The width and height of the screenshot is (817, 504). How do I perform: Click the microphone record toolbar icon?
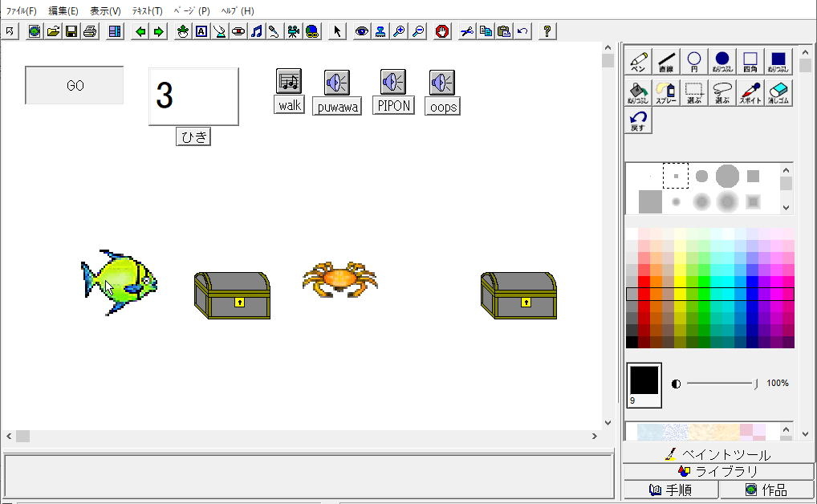point(274,31)
